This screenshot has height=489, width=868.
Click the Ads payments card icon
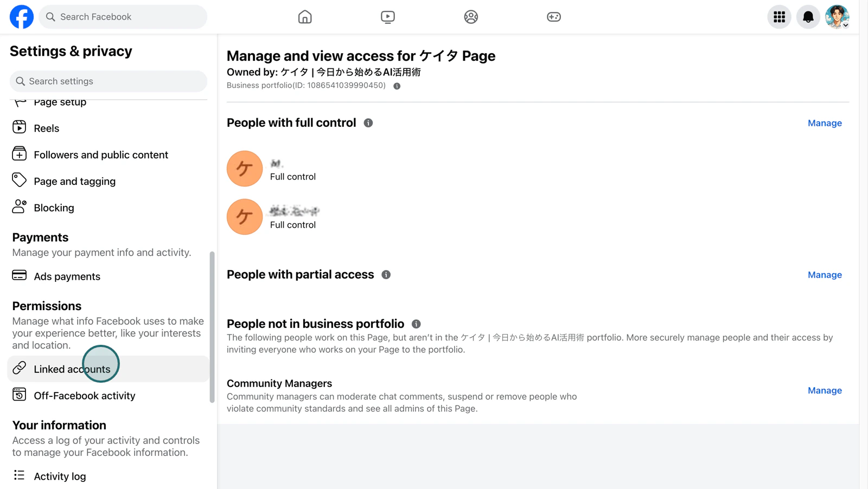[x=19, y=275]
